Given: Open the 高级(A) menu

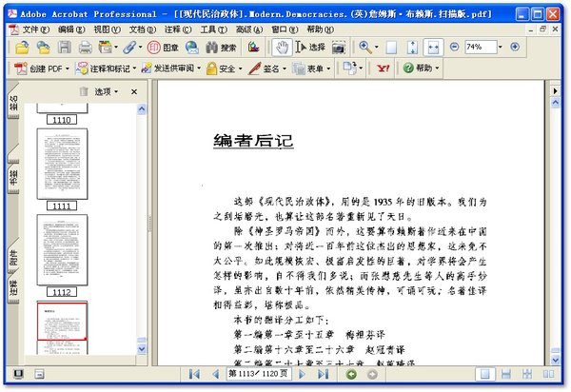Looking at the screenshot, I should (249, 29).
